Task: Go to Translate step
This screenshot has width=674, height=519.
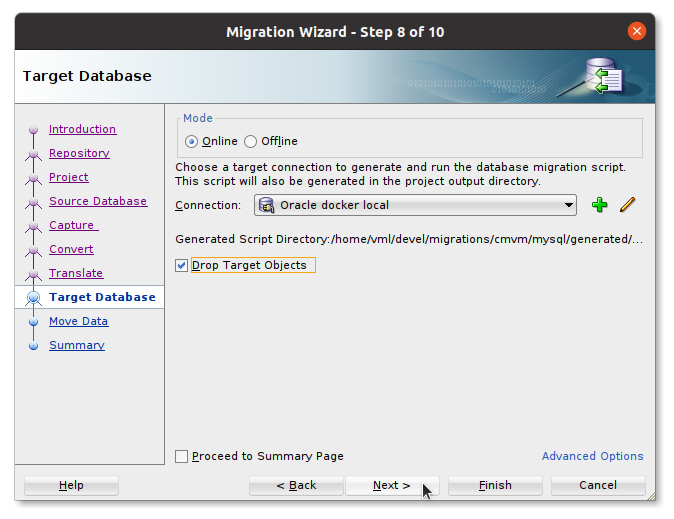Action: coord(76,273)
